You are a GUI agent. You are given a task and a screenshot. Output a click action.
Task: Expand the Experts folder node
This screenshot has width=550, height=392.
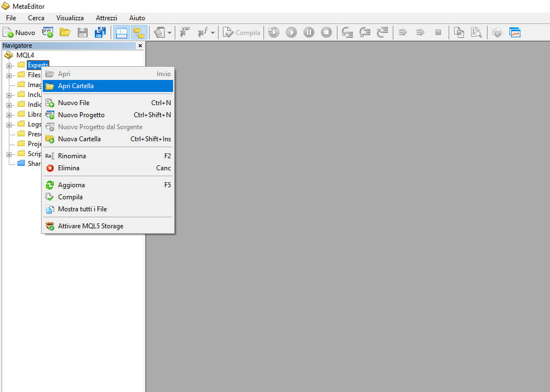pyautogui.click(x=9, y=66)
